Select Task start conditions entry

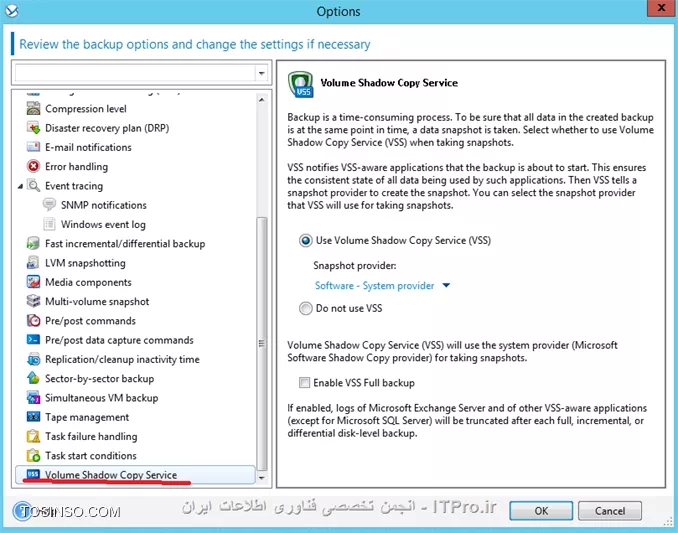click(x=91, y=456)
